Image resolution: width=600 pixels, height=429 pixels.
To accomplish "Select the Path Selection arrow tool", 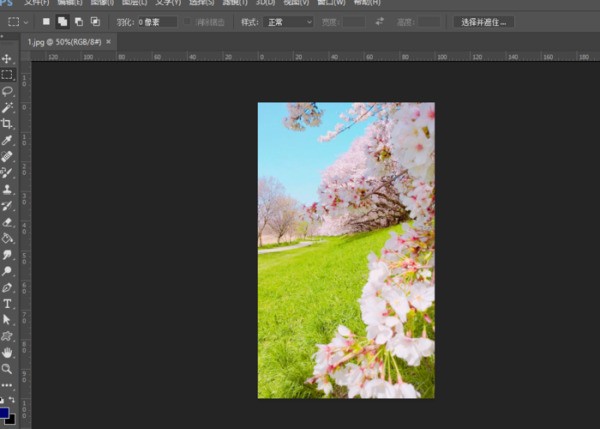I will [x=7, y=320].
